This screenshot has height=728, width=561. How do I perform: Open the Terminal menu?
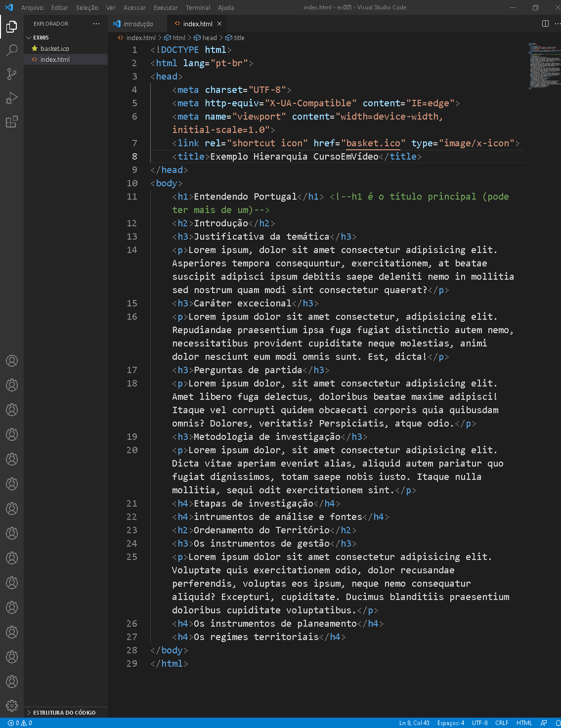pos(198,7)
